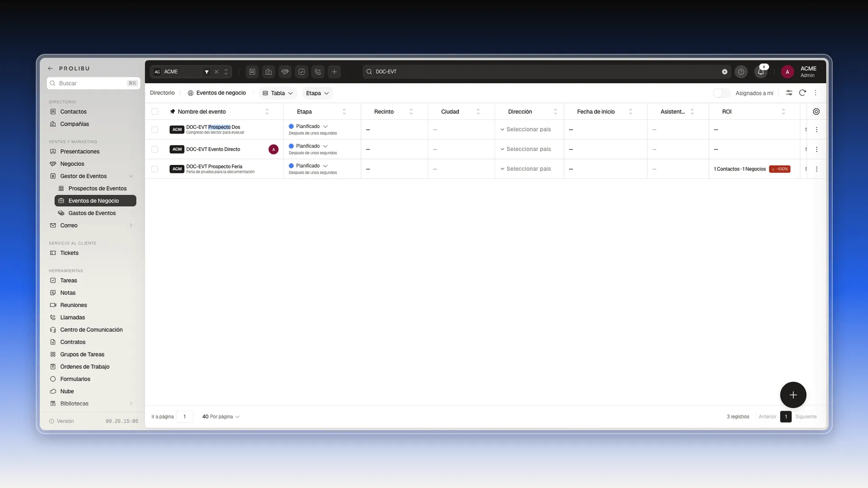Open Seleccionar país for DOC-EVT Evento Directo

click(526, 149)
